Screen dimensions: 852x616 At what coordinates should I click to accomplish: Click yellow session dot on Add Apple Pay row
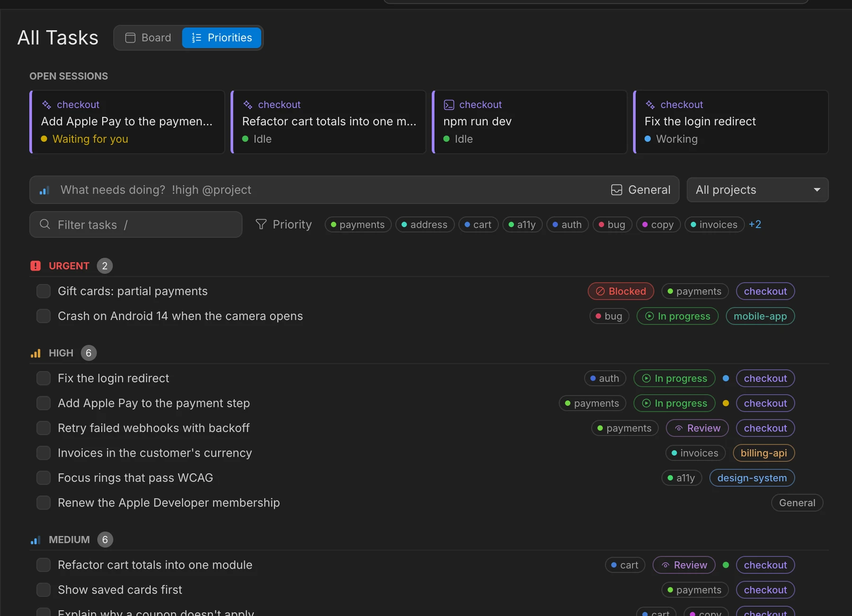click(x=726, y=403)
